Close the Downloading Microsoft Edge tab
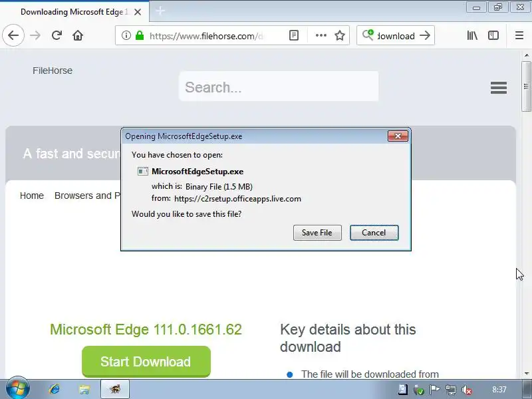Image resolution: width=532 pixels, height=399 pixels. coord(138,12)
